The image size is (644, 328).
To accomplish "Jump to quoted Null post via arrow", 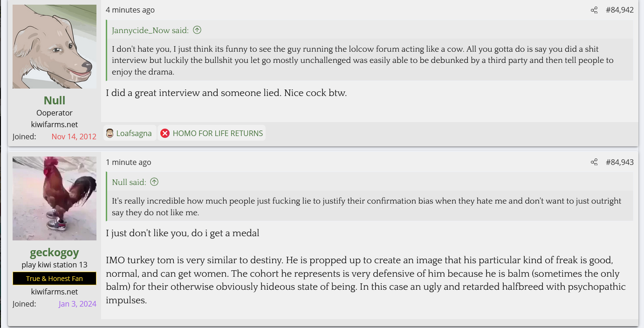I will click(x=154, y=182).
